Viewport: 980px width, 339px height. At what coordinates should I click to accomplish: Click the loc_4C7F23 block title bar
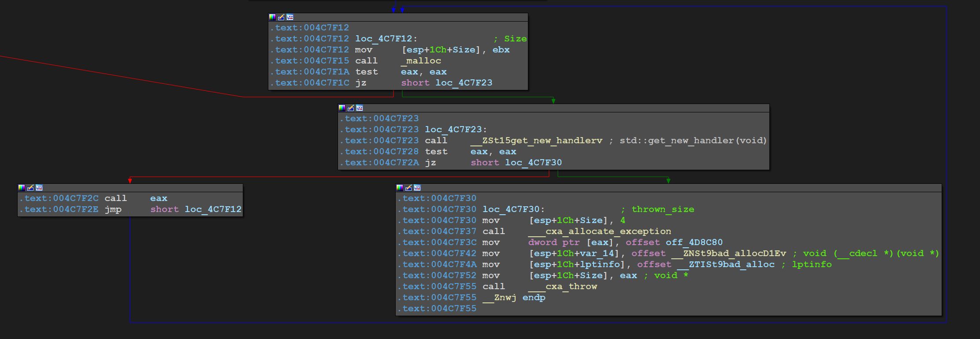[553, 108]
